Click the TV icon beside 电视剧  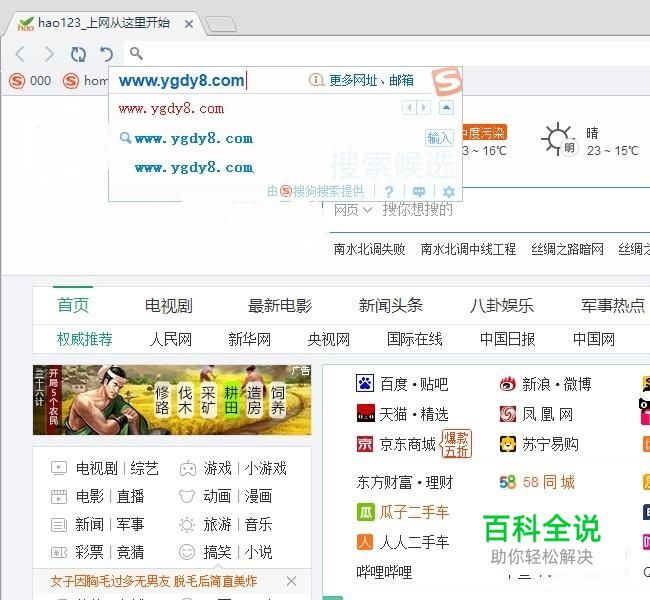pyautogui.click(x=58, y=469)
